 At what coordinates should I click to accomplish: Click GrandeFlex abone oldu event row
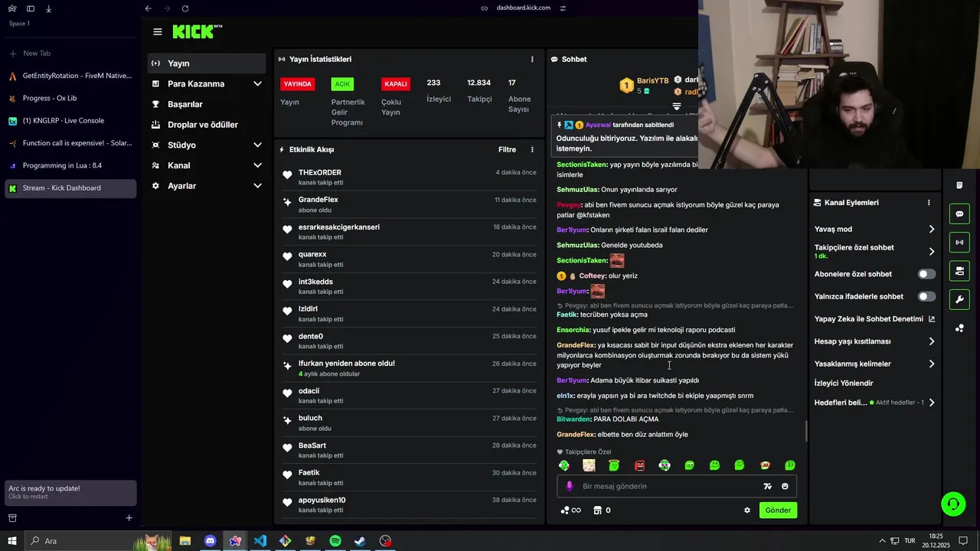click(409, 204)
